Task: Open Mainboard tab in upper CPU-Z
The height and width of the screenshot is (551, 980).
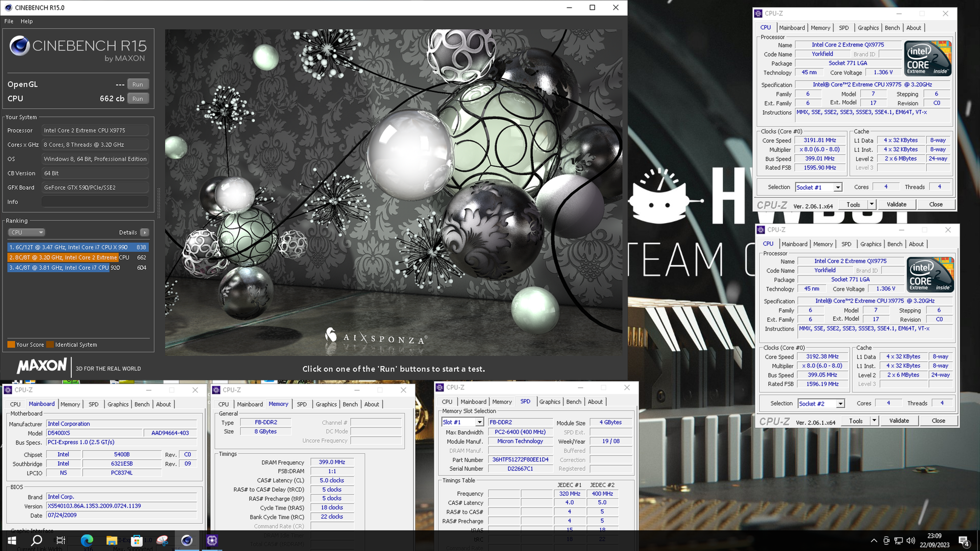Action: tap(792, 28)
